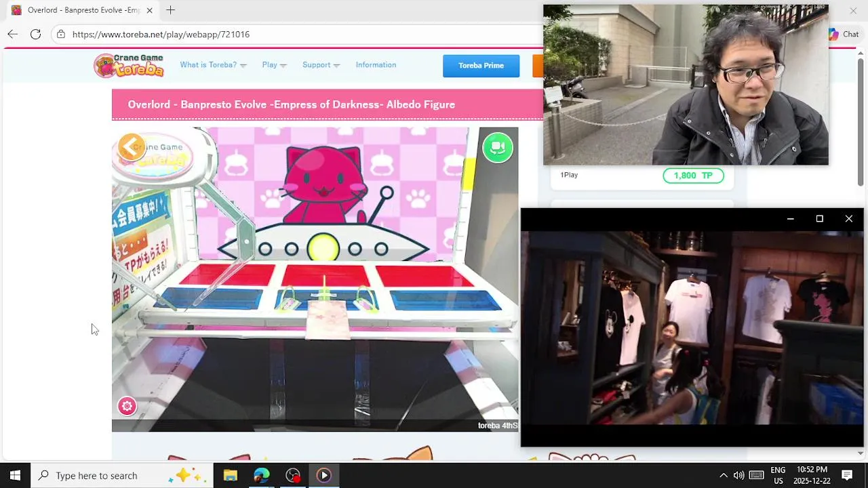This screenshot has height=488, width=868.
Task: Click the 1,800 TP play button
Action: click(x=693, y=176)
